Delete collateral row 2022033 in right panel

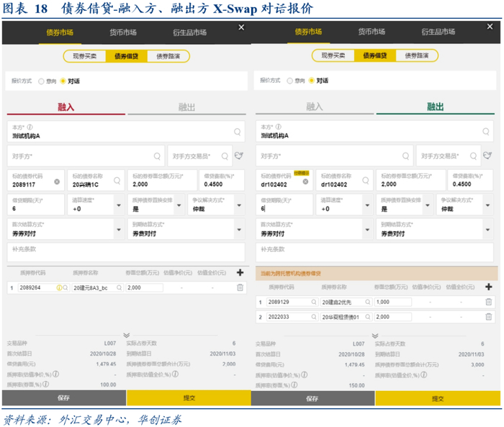(x=489, y=317)
